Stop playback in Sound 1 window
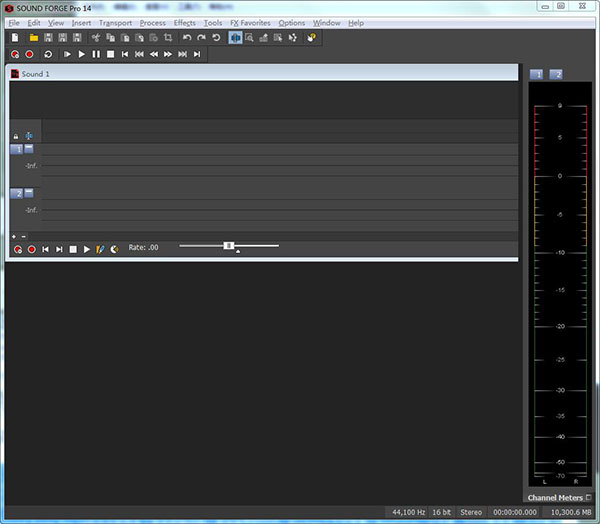Image resolution: width=600 pixels, height=524 pixels. coord(73,250)
